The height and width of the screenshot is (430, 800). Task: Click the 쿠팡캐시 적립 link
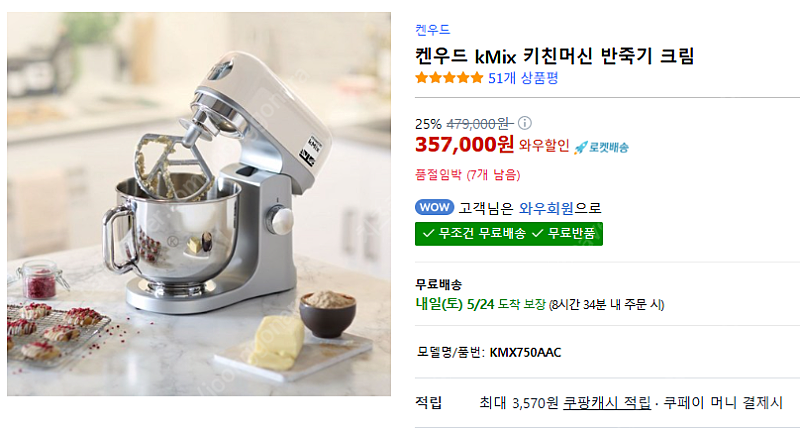click(x=607, y=403)
